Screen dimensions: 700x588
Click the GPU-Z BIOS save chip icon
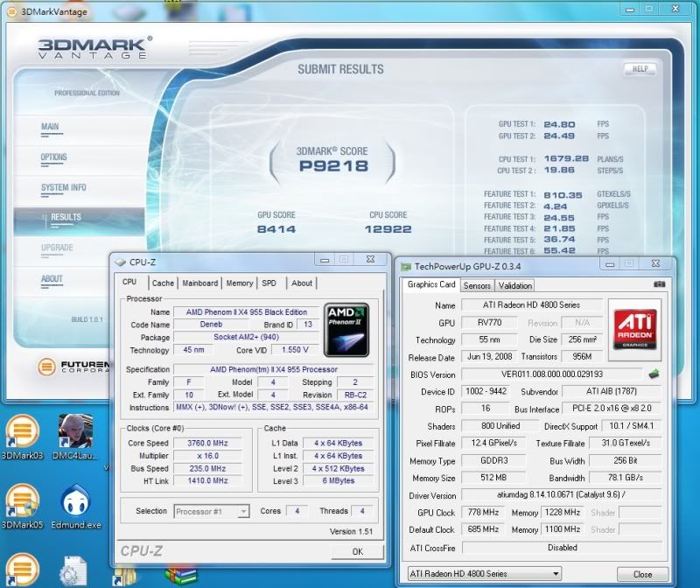pos(654,374)
